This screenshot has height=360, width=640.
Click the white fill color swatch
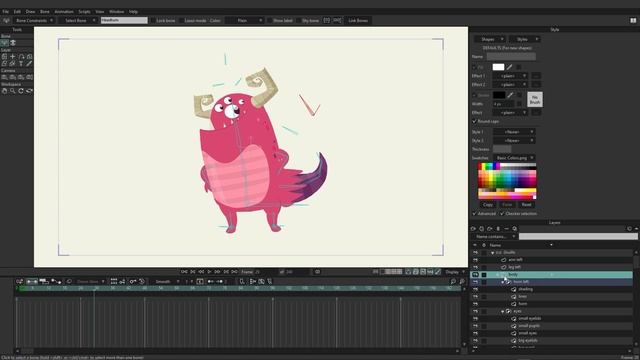coord(498,67)
